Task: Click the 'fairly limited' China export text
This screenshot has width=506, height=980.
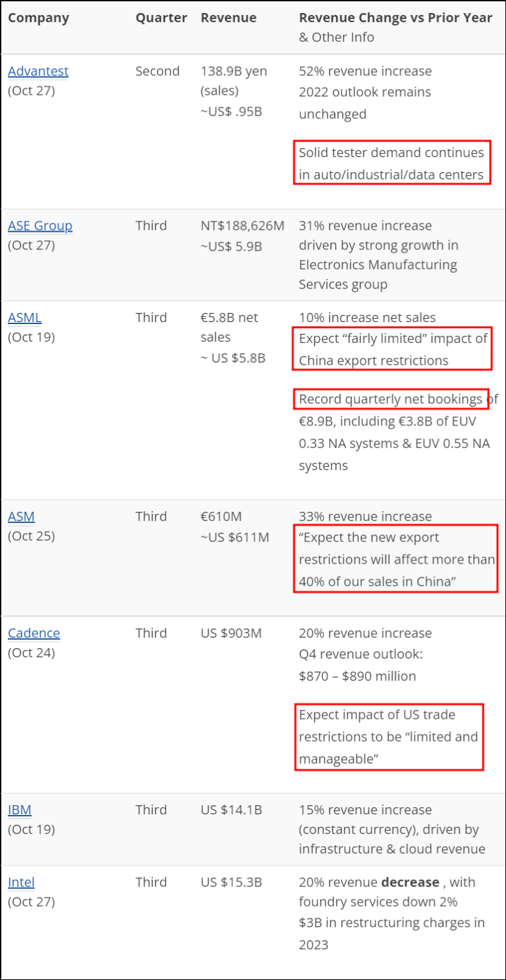Action: pos(391,349)
